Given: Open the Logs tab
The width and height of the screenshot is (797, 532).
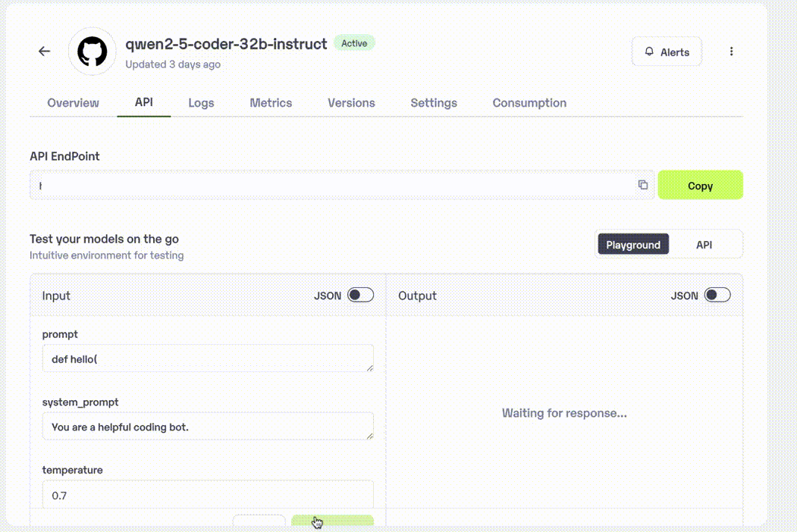Looking at the screenshot, I should (201, 102).
